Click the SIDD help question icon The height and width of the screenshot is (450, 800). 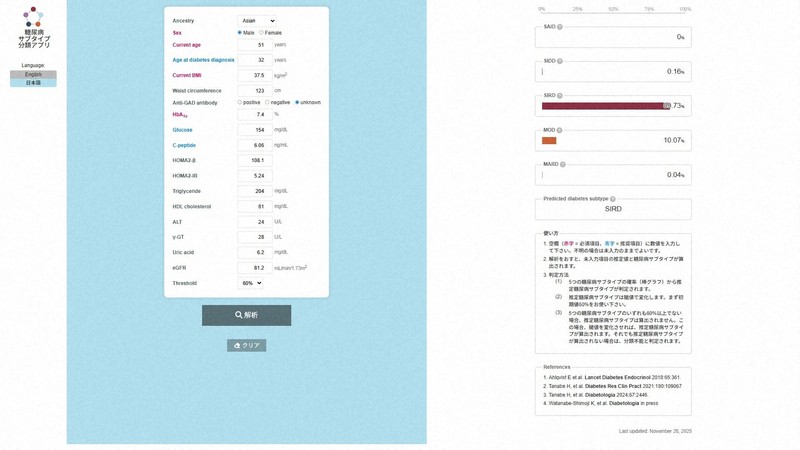pos(560,61)
